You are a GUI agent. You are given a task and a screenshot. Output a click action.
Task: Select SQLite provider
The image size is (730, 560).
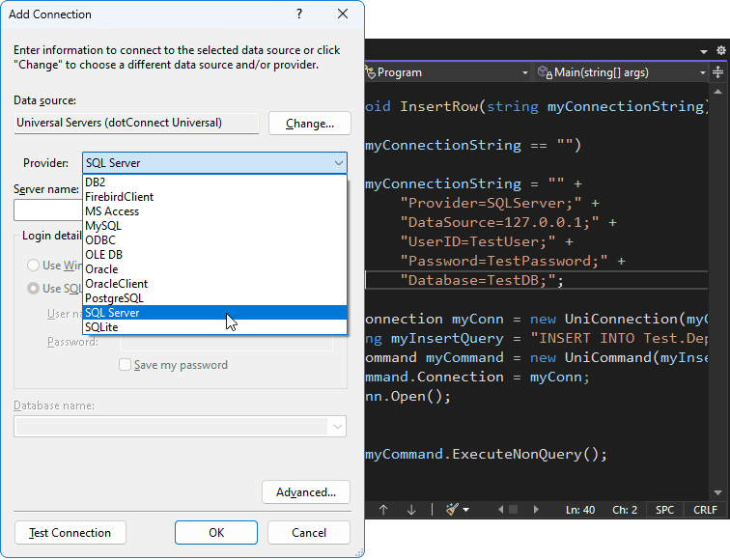(x=214, y=326)
